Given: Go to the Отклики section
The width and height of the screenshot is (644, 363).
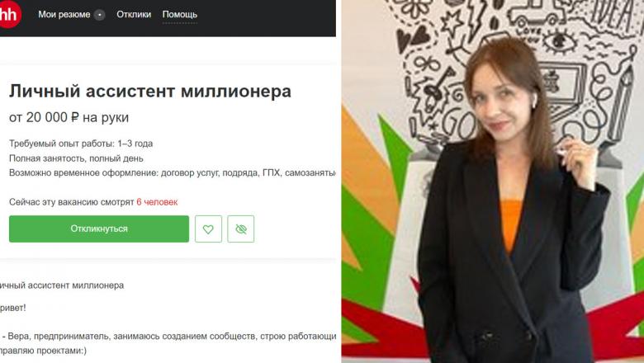Looking at the screenshot, I should coord(134,14).
